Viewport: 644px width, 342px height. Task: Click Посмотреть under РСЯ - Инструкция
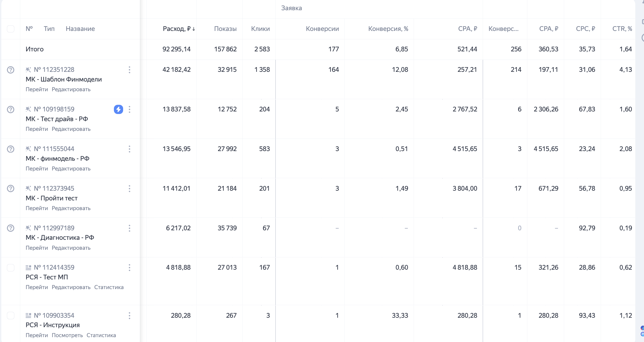(x=67, y=335)
